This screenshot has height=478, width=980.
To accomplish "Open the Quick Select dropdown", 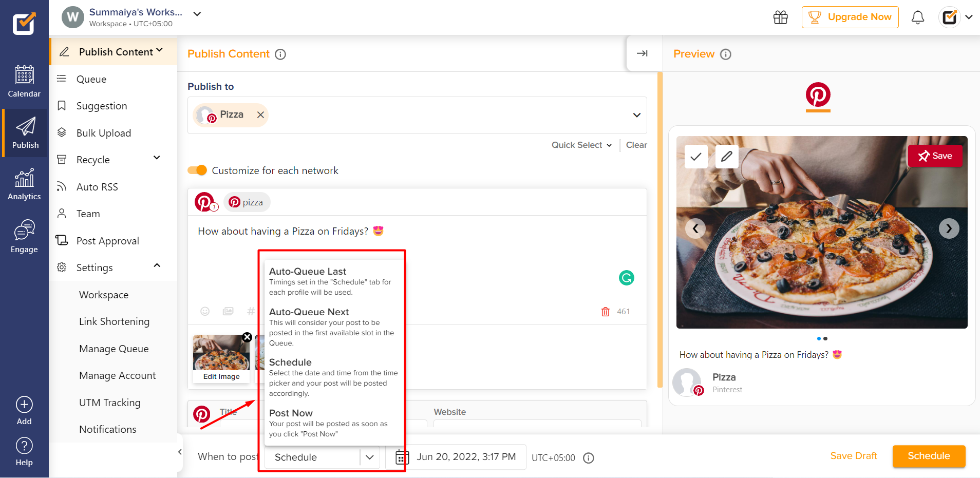I will (x=581, y=145).
